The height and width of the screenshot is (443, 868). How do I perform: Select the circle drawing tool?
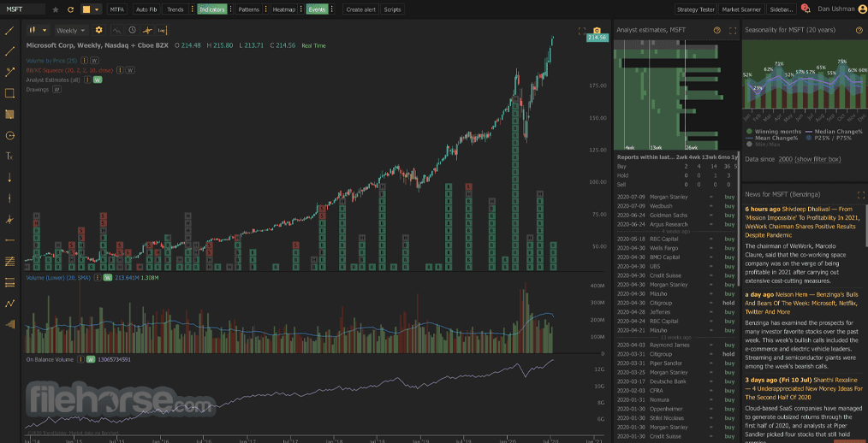(x=9, y=135)
